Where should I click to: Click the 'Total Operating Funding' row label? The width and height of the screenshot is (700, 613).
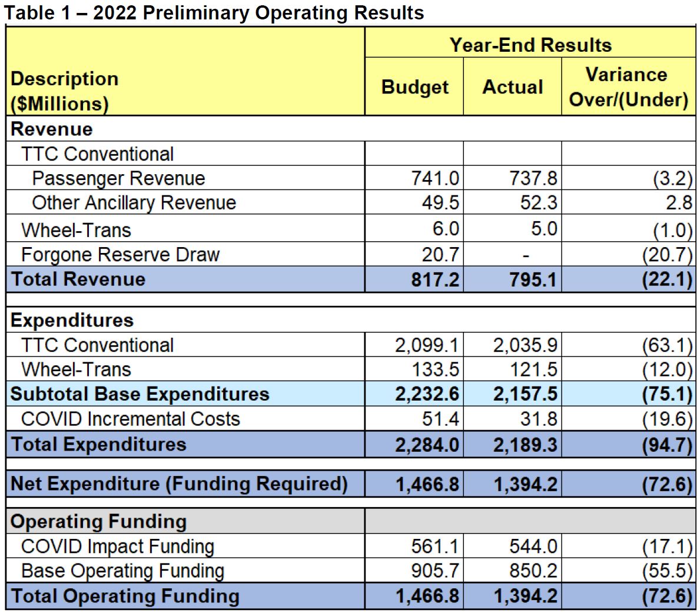pyautogui.click(x=125, y=596)
